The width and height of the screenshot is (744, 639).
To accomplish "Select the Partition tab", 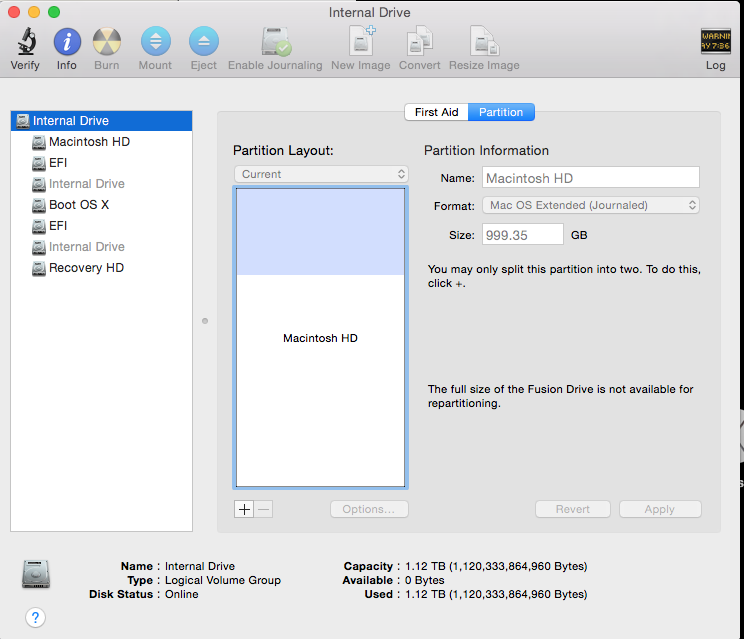I will pos(501,112).
